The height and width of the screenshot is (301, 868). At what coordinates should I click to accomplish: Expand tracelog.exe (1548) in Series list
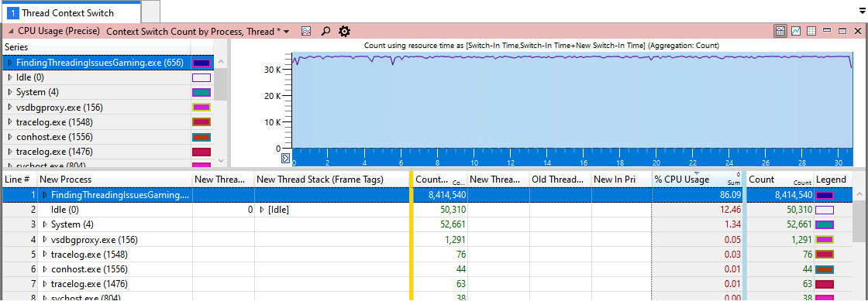(x=9, y=122)
